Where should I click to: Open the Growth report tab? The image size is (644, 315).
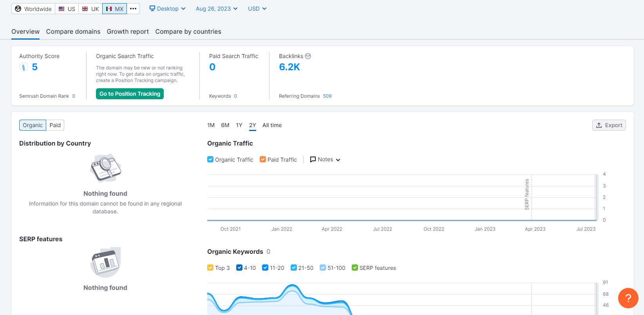point(128,31)
